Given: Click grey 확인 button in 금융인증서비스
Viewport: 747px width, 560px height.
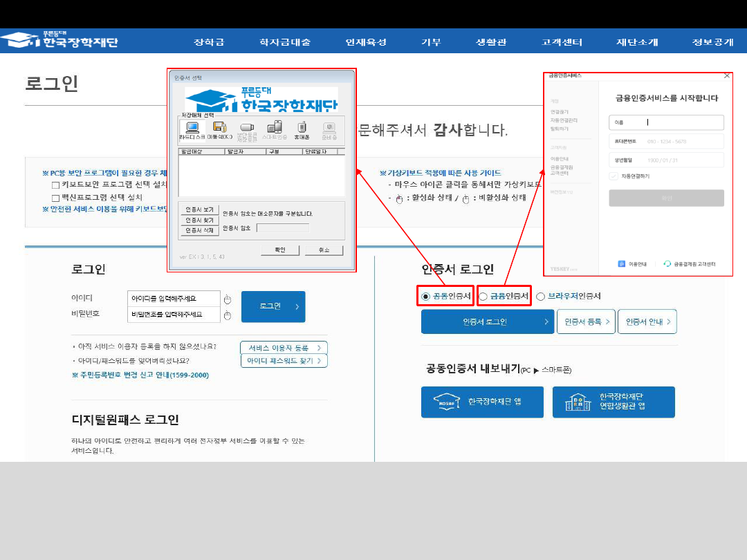Looking at the screenshot, I should pyautogui.click(x=667, y=198).
